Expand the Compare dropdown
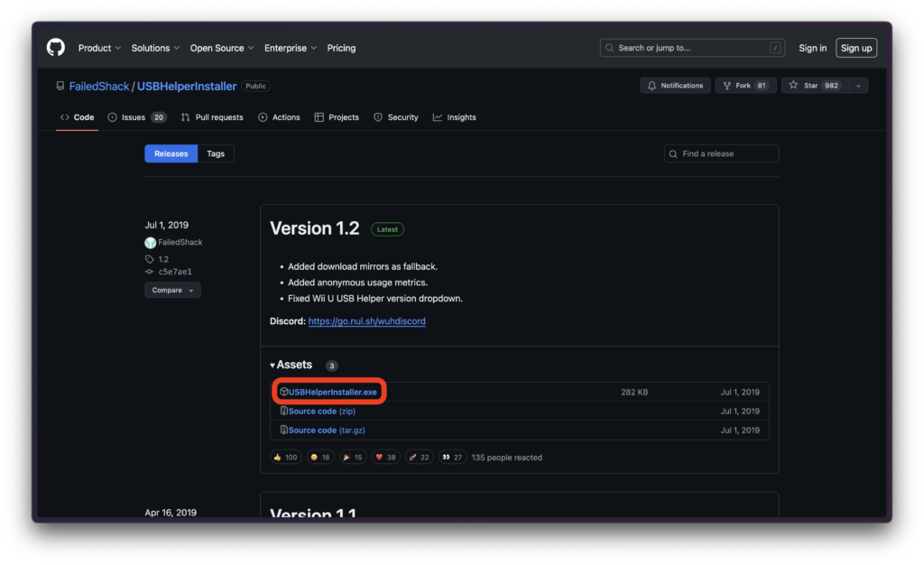The width and height of the screenshot is (924, 565). 172,291
